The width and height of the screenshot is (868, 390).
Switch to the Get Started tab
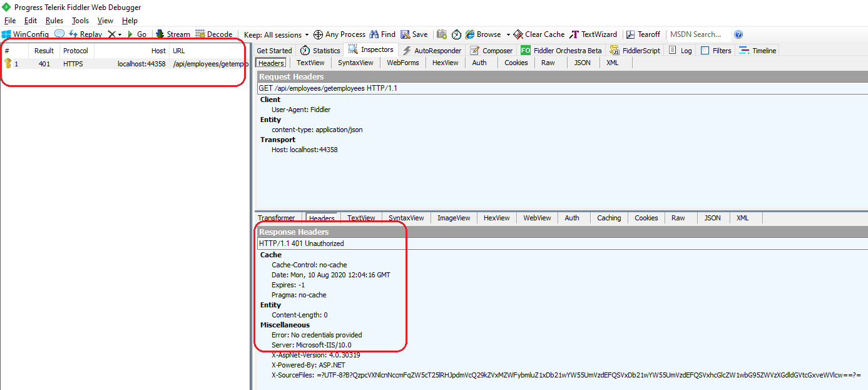274,51
